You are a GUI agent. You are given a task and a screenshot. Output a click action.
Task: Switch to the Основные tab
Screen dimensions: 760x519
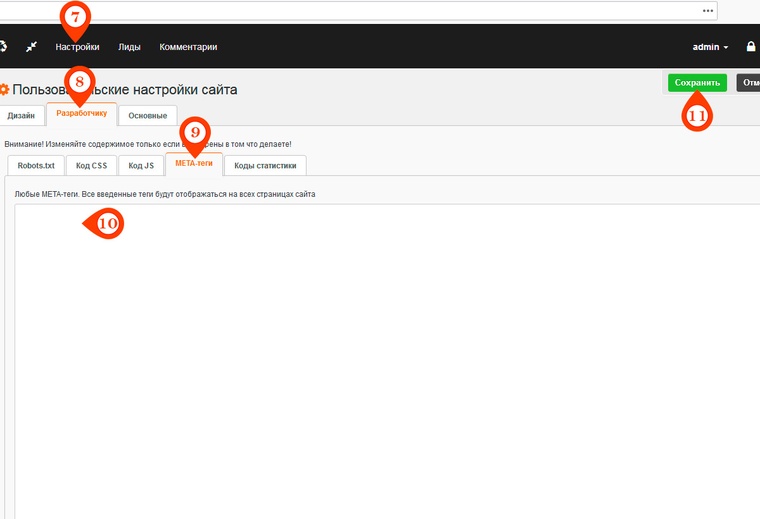coord(148,116)
